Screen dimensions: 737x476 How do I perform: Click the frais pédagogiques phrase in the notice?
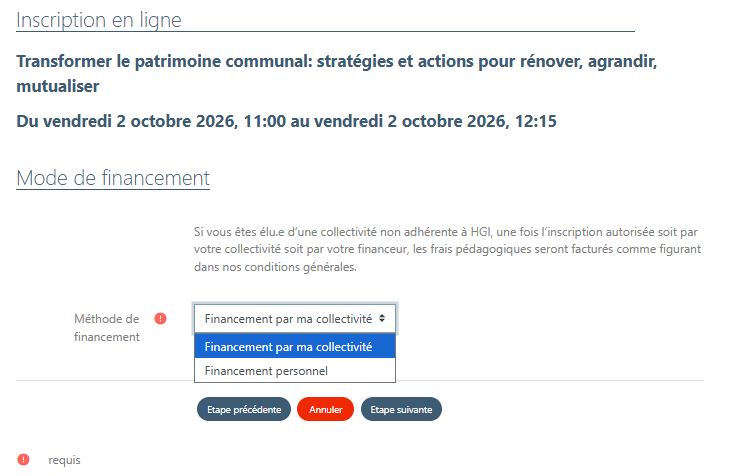(x=470, y=249)
